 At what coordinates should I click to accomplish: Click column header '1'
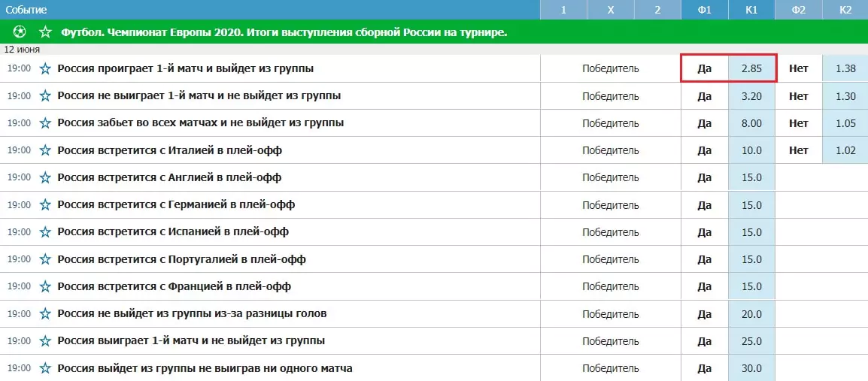click(x=563, y=10)
